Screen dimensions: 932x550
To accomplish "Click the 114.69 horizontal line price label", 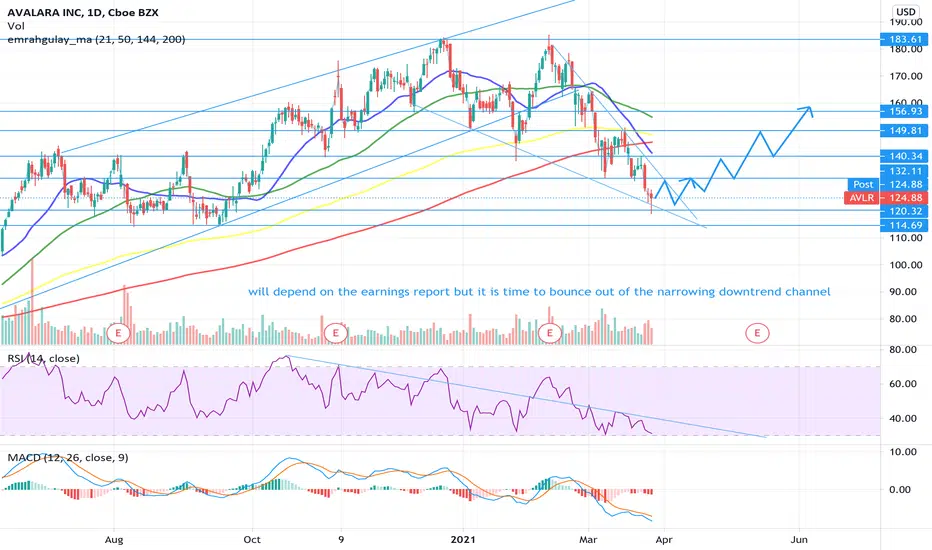I will pos(903,225).
